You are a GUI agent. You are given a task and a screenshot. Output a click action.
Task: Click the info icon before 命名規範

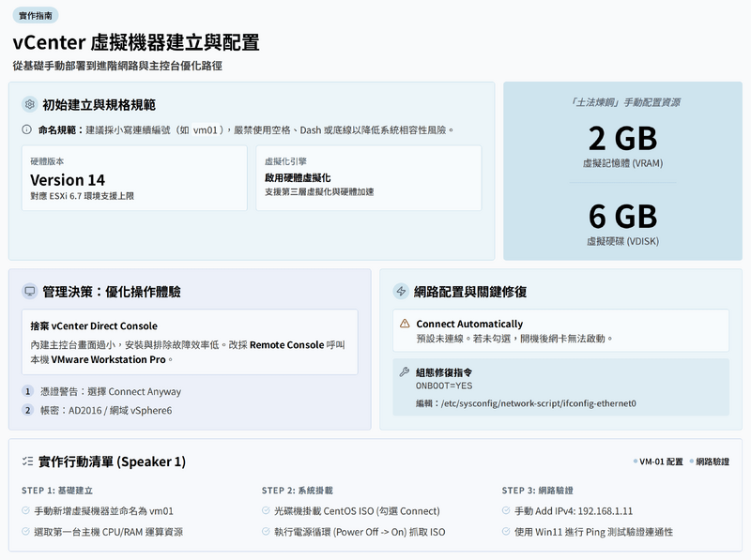(27, 129)
